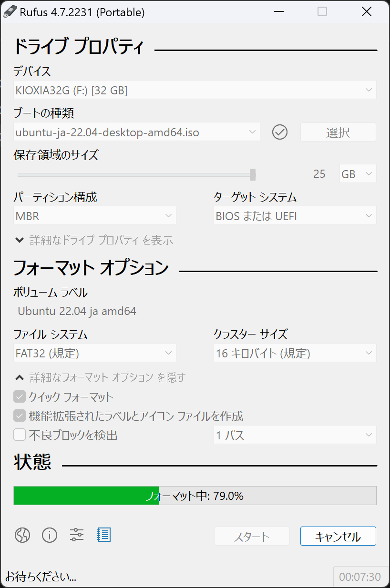Image resolution: width=390 pixels, height=588 pixels.
Task: Click the 保存領域のサイズ label
Action: [56, 155]
